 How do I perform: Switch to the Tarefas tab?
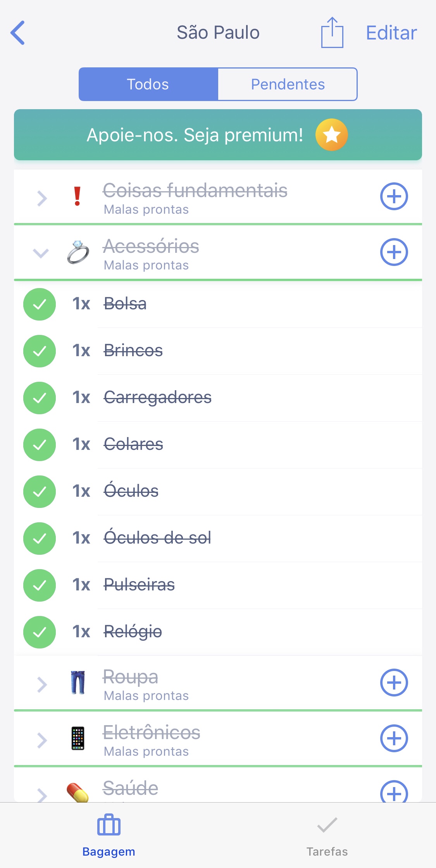coord(327,835)
